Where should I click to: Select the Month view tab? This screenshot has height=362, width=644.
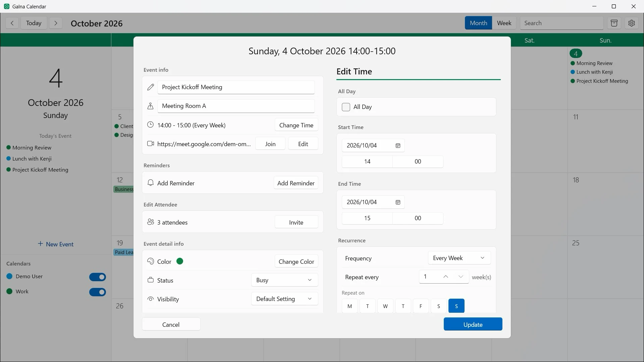coord(478,23)
